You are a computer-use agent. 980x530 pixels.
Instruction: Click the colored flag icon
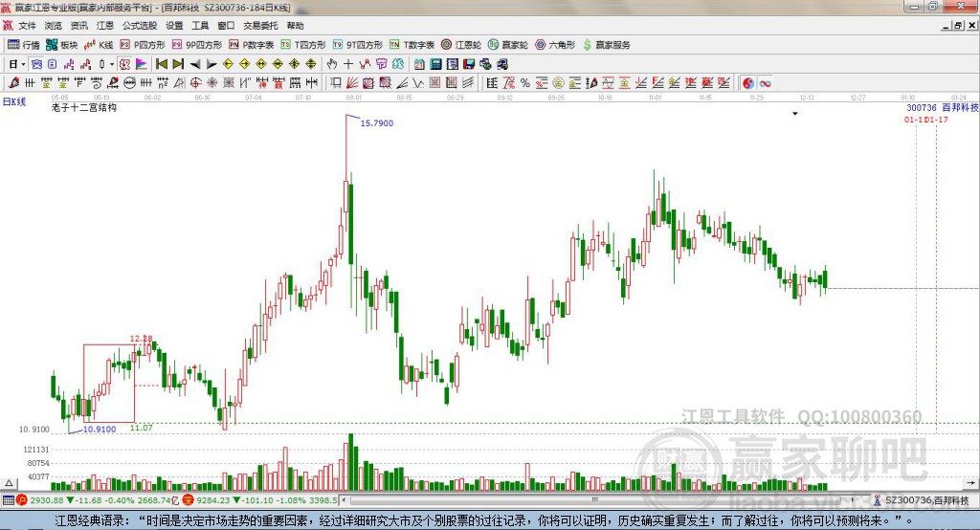pyautogui.click(x=142, y=64)
